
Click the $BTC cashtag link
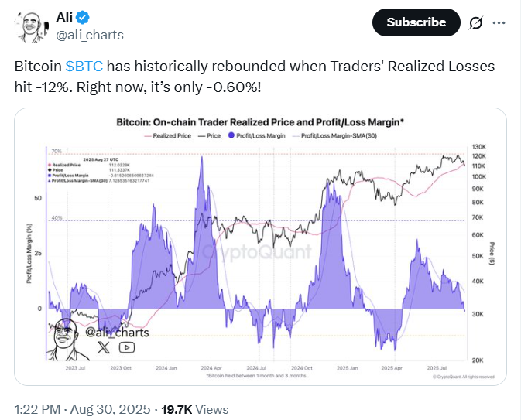pos(84,66)
